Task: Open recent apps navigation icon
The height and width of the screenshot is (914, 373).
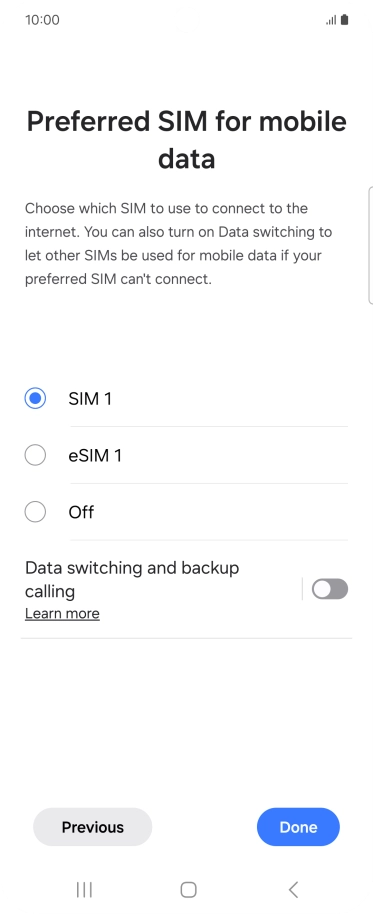Action: (x=85, y=890)
